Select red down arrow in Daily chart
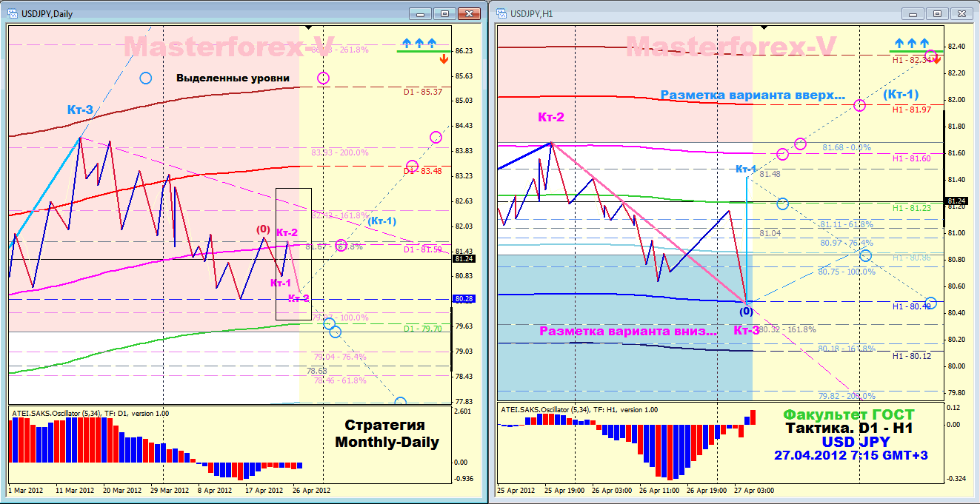This screenshot has height=504, width=980. pyautogui.click(x=443, y=59)
